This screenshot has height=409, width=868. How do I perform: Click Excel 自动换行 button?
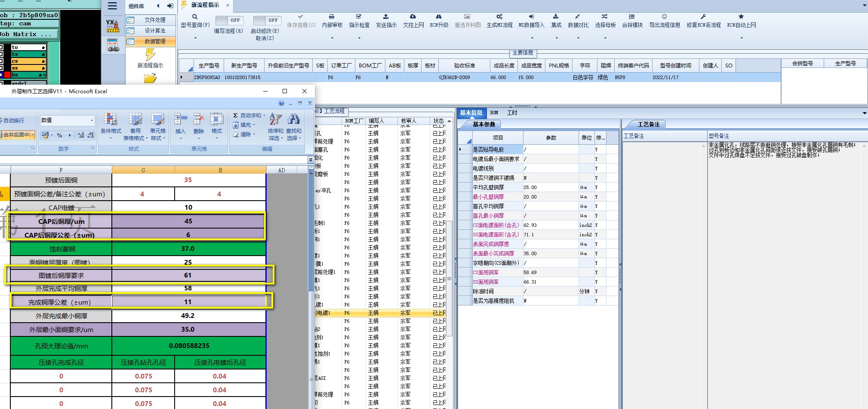coord(12,121)
